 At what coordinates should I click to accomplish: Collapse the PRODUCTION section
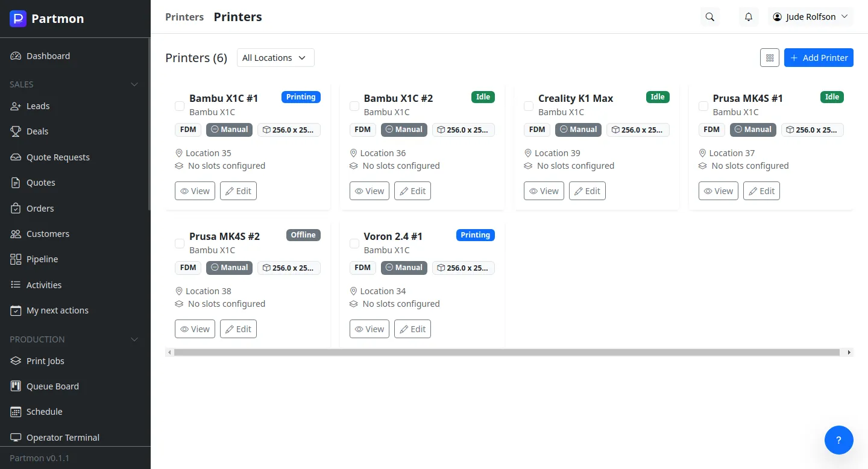point(134,339)
